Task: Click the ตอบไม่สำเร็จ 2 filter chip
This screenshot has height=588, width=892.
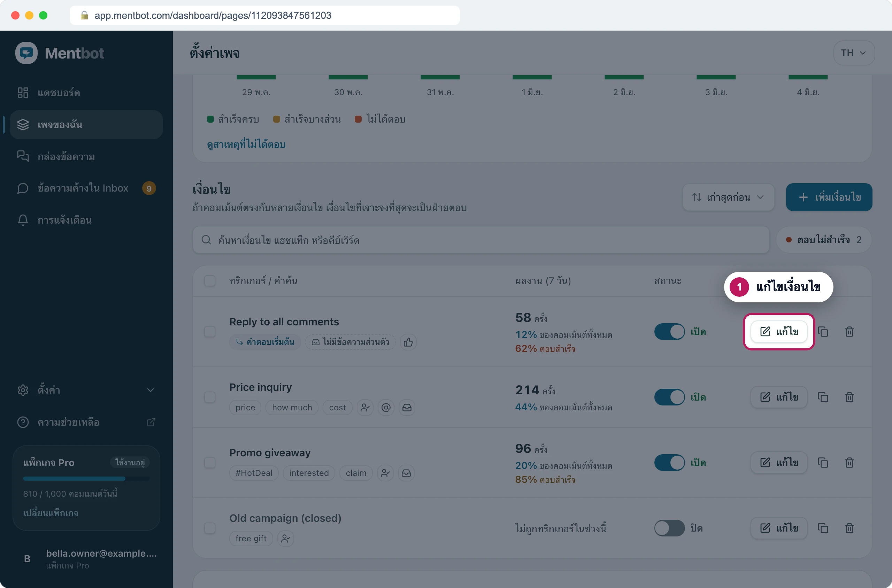Action: pos(824,240)
